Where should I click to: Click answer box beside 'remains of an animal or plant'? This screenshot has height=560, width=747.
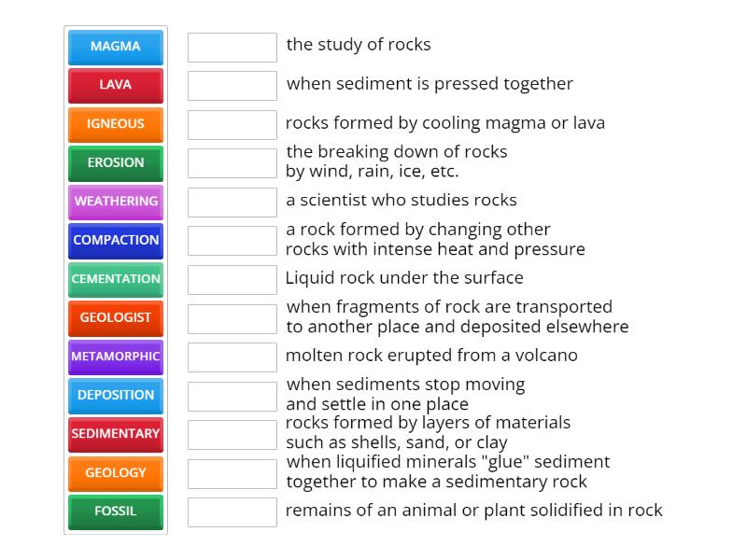232,511
